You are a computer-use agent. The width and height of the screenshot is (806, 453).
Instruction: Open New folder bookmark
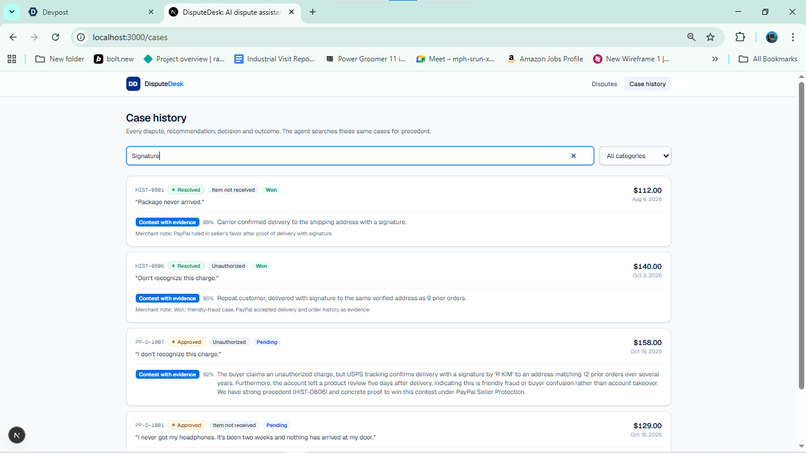[x=60, y=59]
